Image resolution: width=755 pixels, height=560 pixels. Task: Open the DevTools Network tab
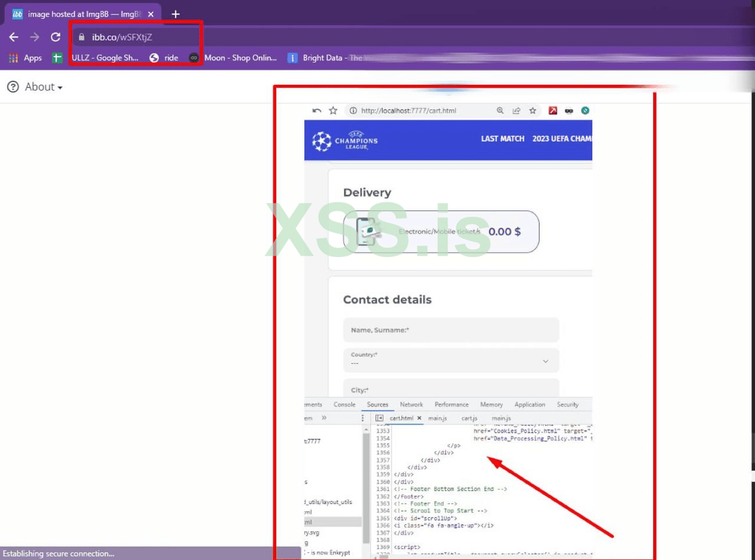coord(412,404)
